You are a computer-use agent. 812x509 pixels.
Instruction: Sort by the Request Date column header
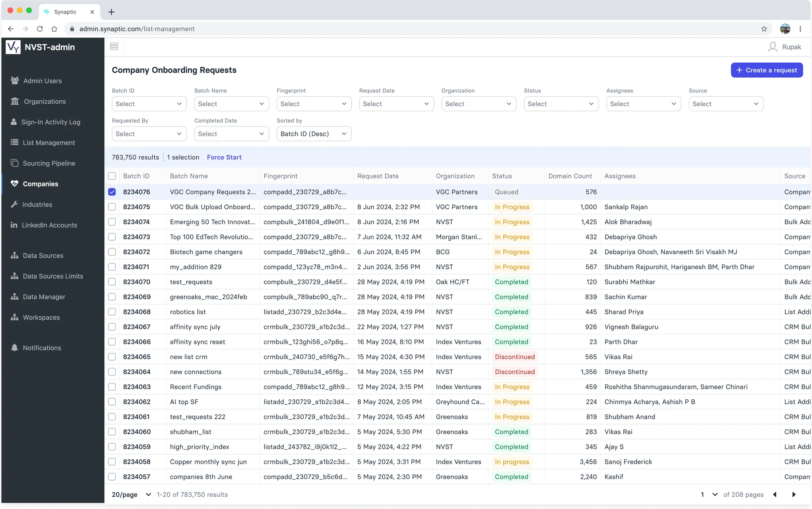[x=378, y=176]
